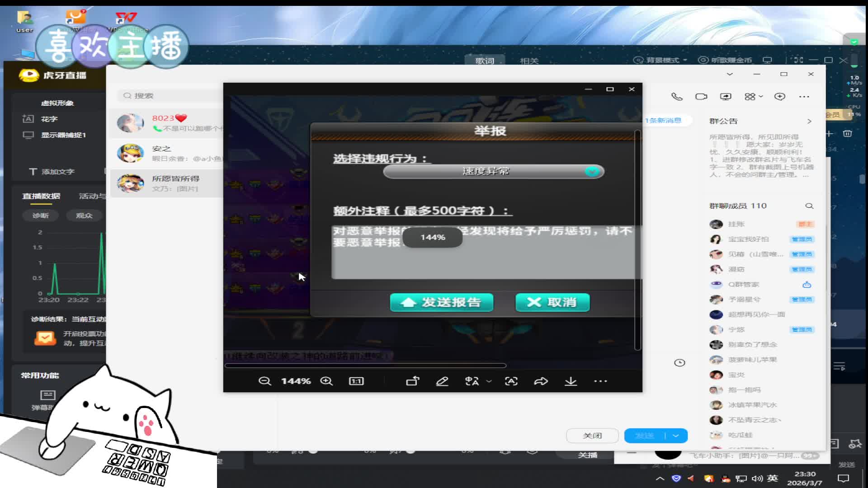Switch to the 歌词 tab
Viewport: 868px width, 488px height.
[485, 61]
